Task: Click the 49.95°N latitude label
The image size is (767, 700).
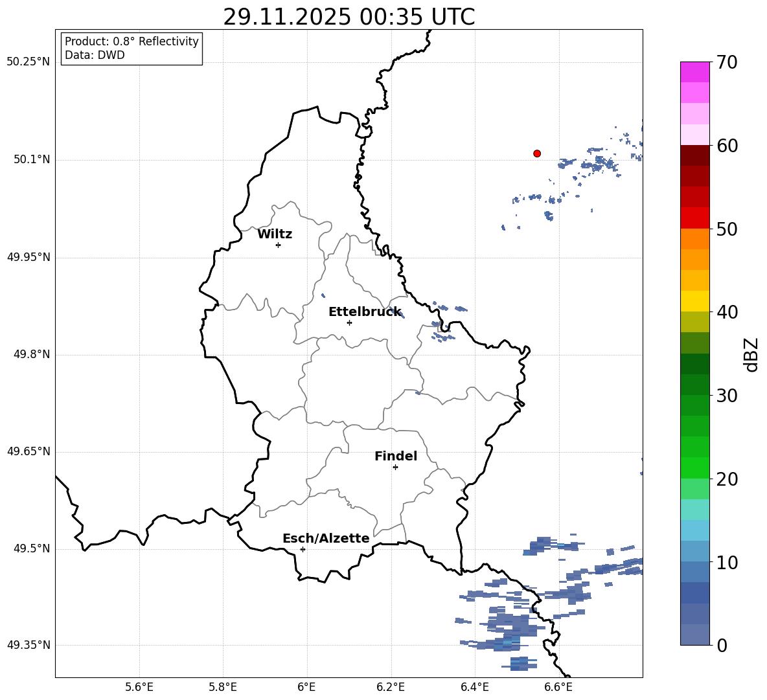Action: point(29,257)
